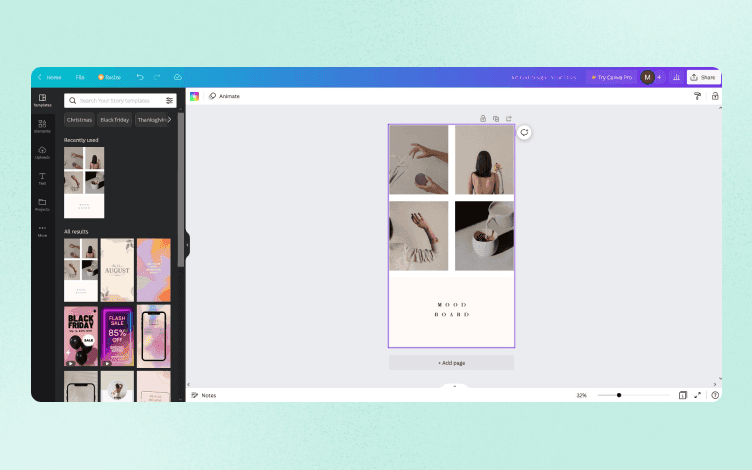Click the add page icon above canvas
Screen dimensions: 752x470
coord(509,118)
